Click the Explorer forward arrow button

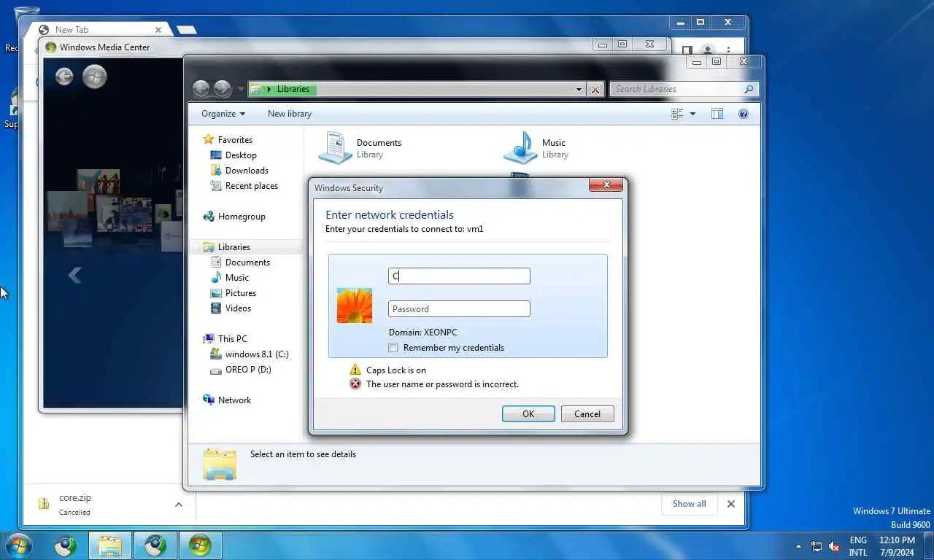(x=223, y=89)
